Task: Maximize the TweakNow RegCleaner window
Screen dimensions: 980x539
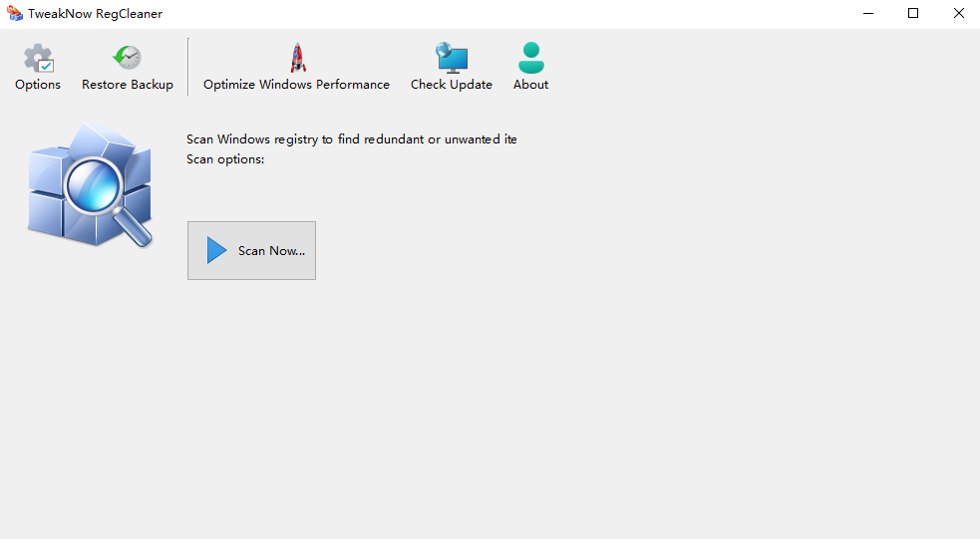Action: coord(913,14)
